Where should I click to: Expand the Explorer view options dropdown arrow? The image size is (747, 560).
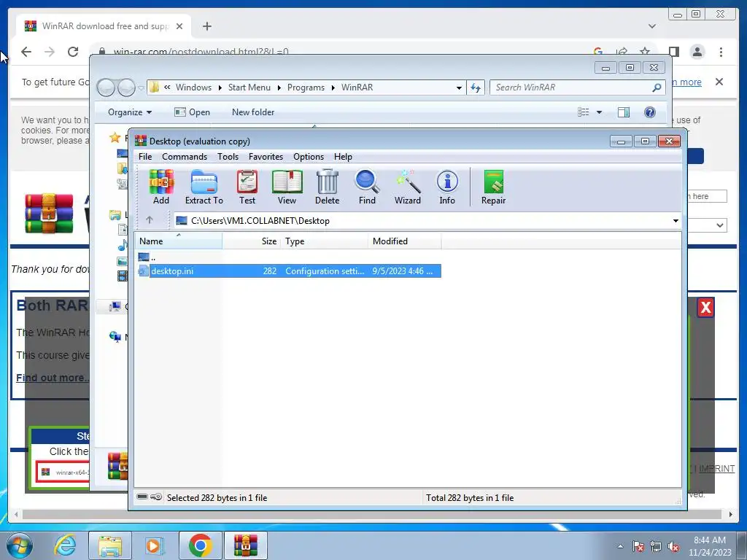point(599,112)
